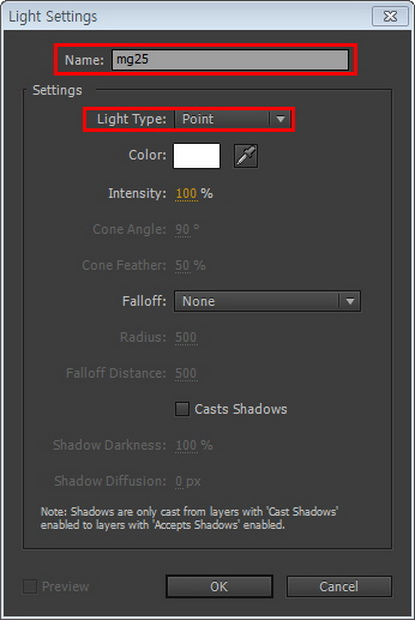Close the Light Settings dialog window

coord(390,16)
